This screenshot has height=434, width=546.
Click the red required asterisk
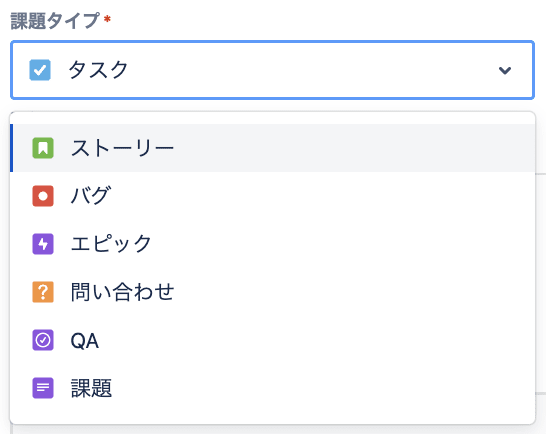[x=107, y=18]
